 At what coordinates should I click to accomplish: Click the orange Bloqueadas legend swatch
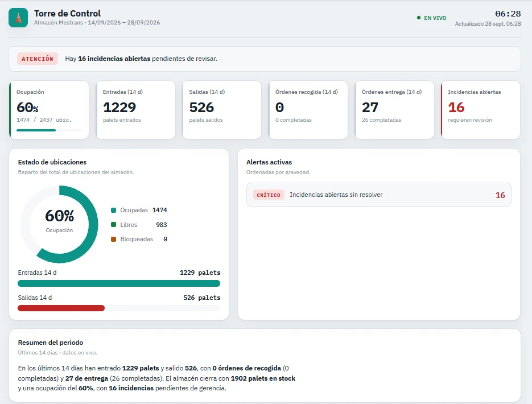coord(114,239)
